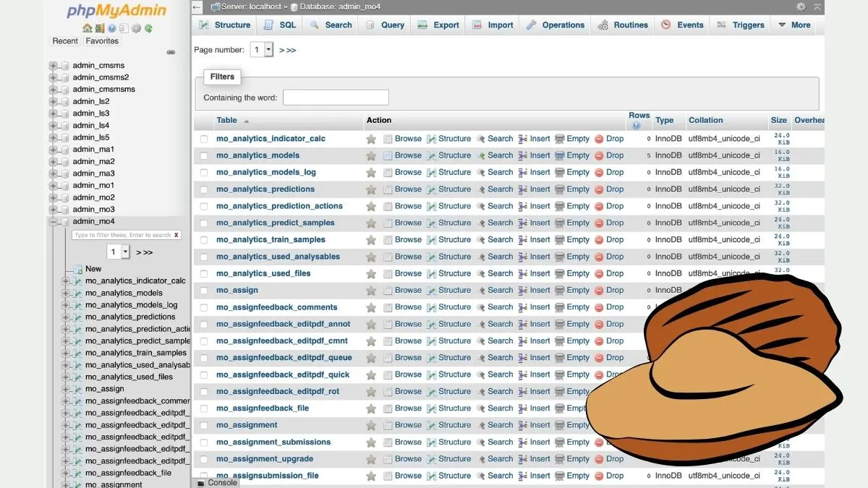Screen dimensions: 868x488
Task: Tick the mo_analytics_predictions checkbox
Action: [x=204, y=189]
